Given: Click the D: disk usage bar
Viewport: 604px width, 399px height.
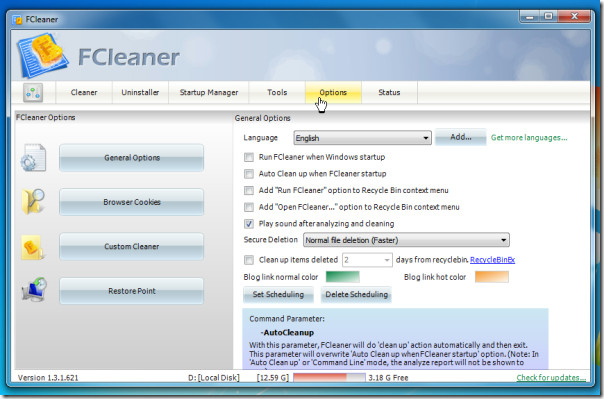Looking at the screenshot, I should click(329, 377).
